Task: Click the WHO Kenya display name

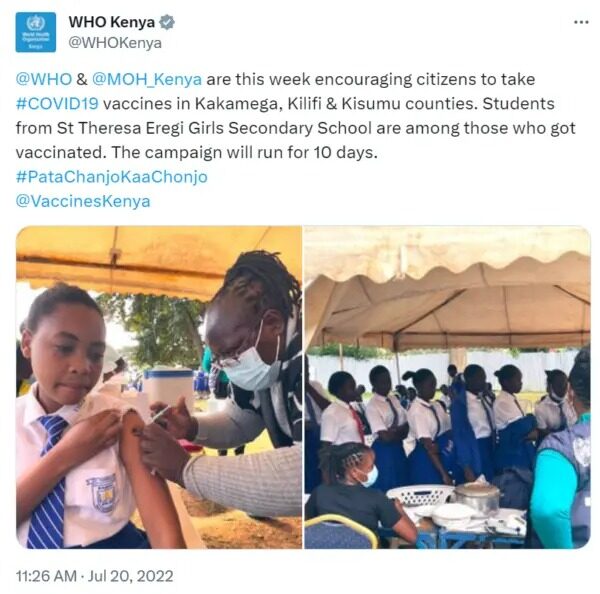Action: [111, 22]
